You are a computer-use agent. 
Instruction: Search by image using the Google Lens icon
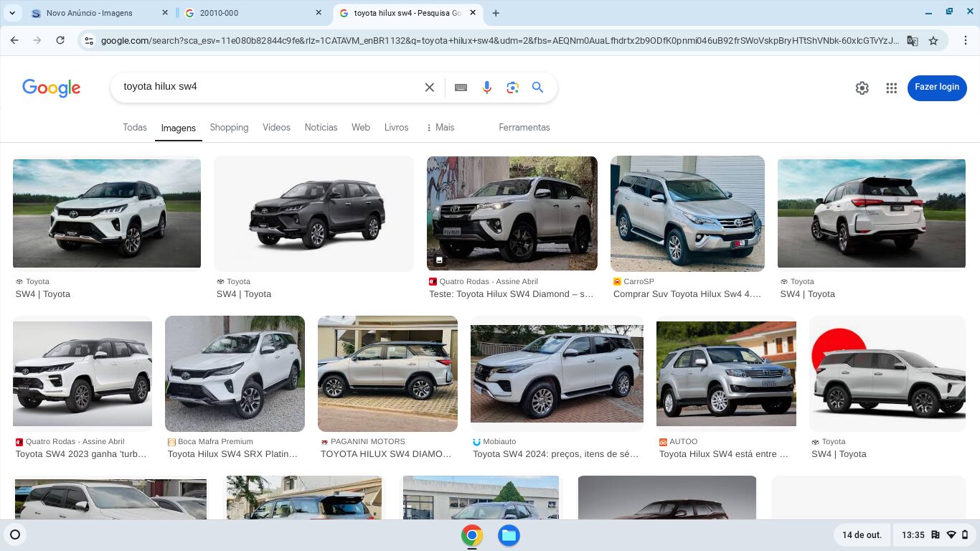pos(512,87)
